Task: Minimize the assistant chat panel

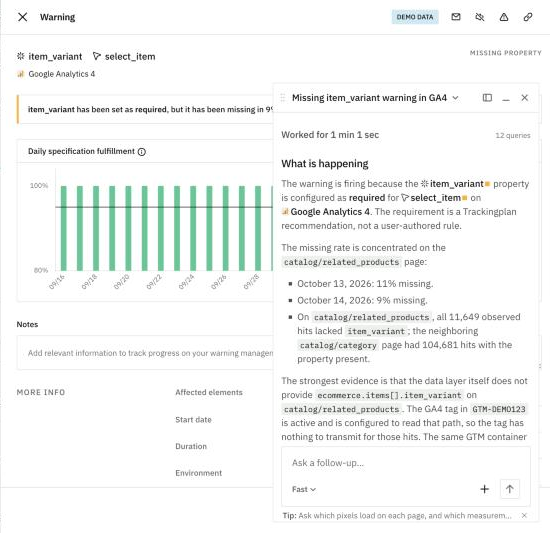Action: (506, 99)
